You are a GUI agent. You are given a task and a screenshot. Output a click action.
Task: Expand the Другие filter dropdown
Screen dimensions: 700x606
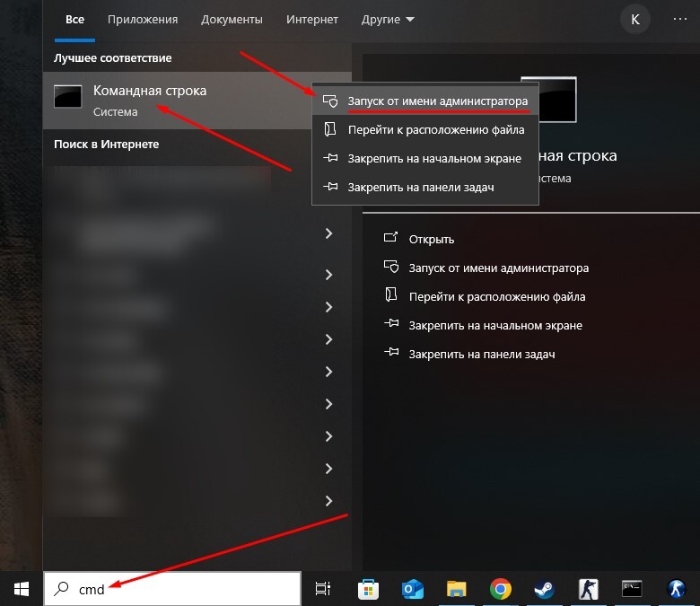388,19
